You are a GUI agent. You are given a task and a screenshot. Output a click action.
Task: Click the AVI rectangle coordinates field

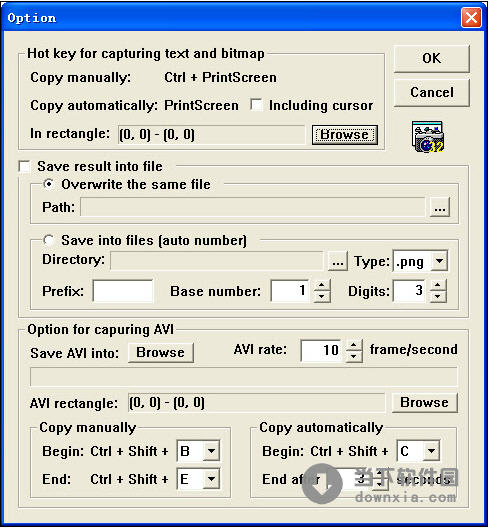coord(256,403)
